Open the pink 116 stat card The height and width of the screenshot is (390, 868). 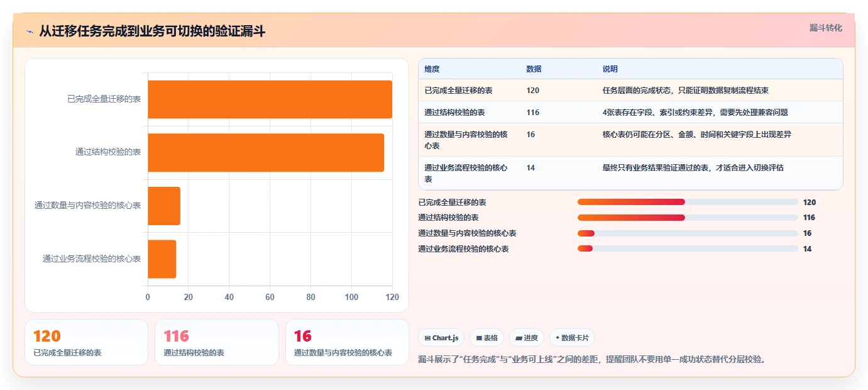(x=216, y=342)
